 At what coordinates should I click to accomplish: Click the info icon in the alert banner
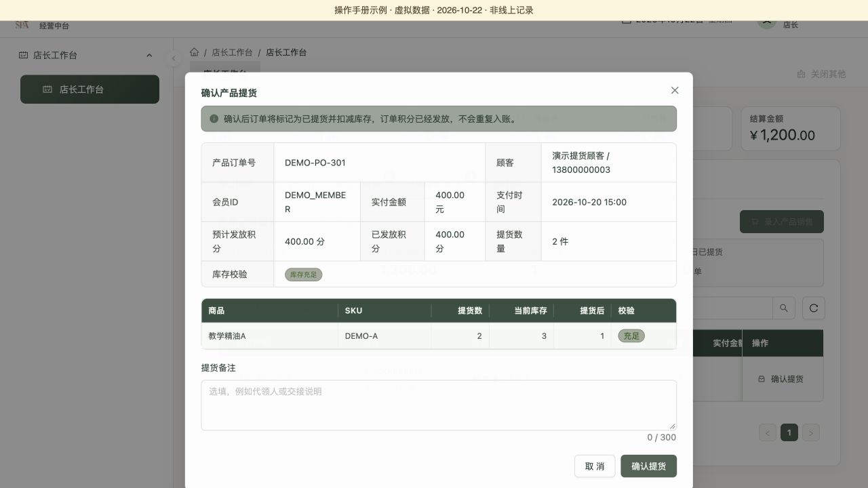coord(214,119)
